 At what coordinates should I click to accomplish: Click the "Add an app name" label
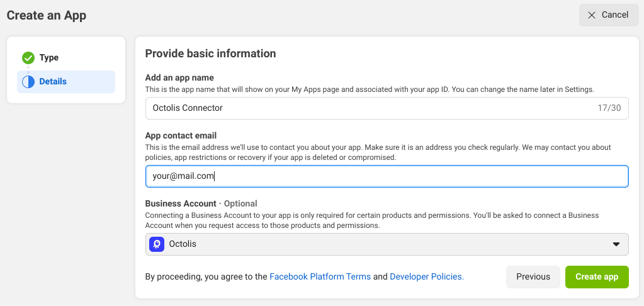click(179, 77)
